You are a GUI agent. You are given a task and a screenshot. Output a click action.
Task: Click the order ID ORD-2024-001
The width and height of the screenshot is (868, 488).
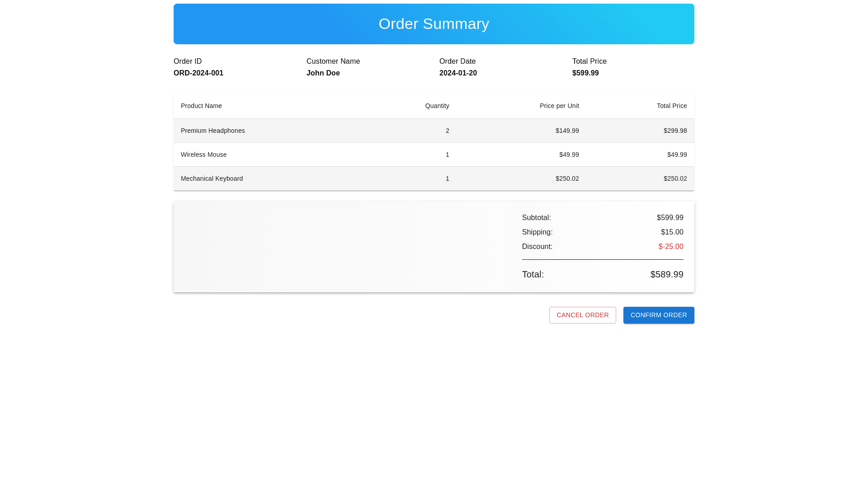coord(198,73)
